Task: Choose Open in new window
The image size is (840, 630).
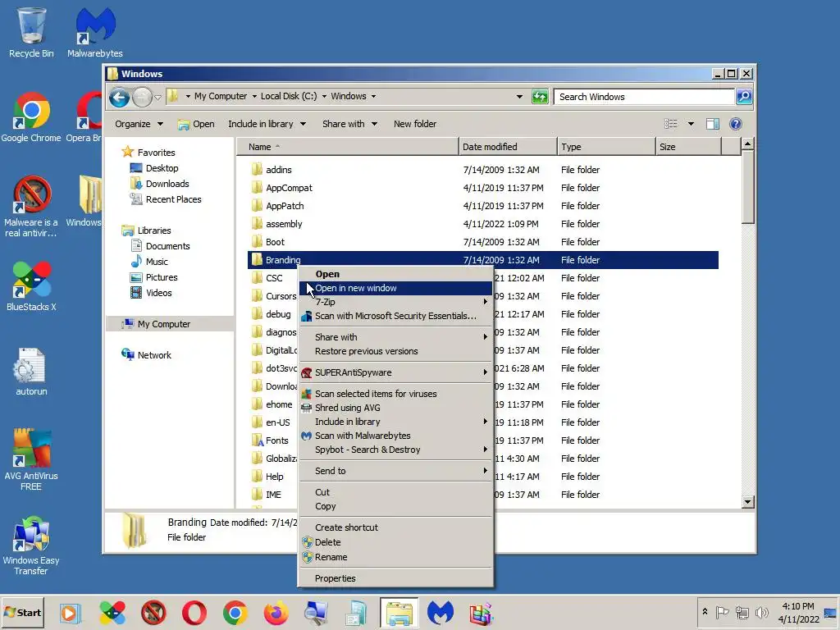Action: pos(395,288)
